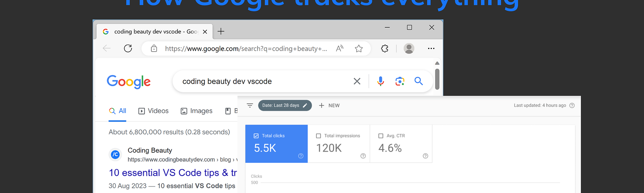
Task: Switch to the Images search tab
Action: click(x=196, y=111)
